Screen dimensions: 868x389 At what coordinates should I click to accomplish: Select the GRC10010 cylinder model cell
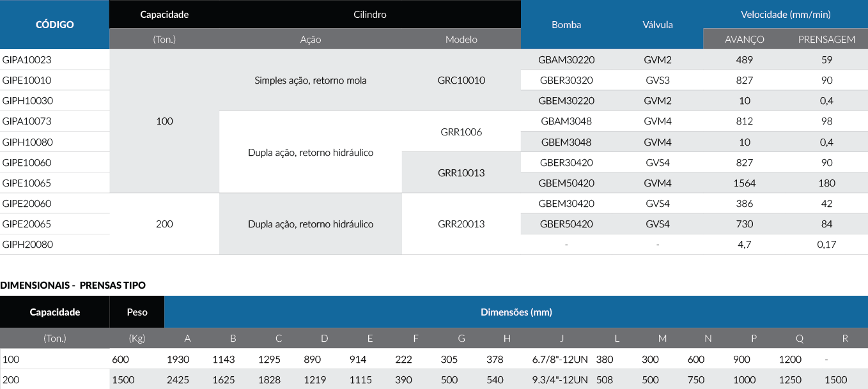point(461,80)
